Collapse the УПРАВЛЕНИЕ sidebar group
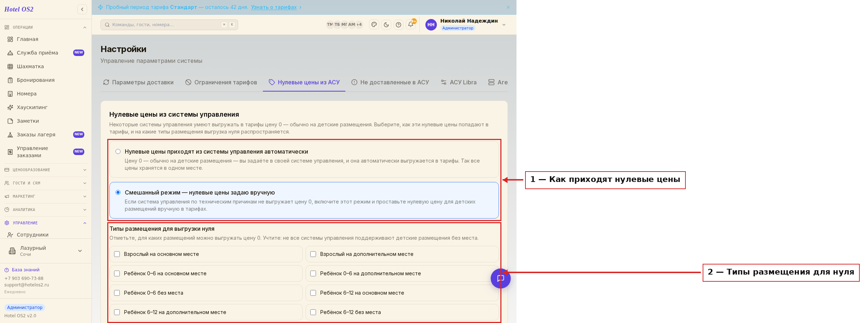Image resolution: width=868 pixels, height=323 pixels. (x=46, y=223)
